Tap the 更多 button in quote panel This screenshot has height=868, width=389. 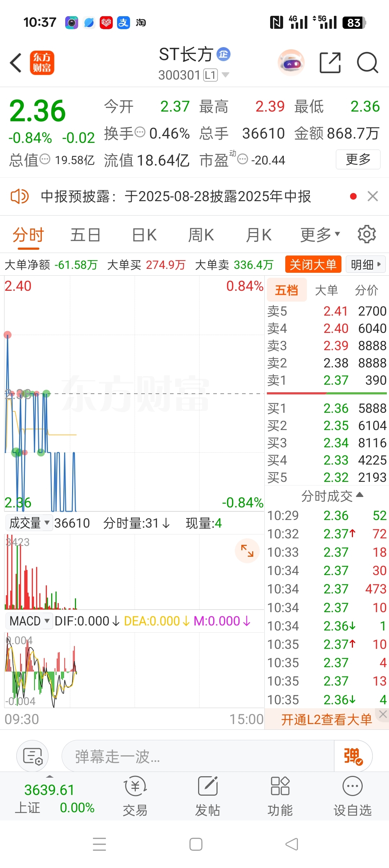tap(358, 159)
